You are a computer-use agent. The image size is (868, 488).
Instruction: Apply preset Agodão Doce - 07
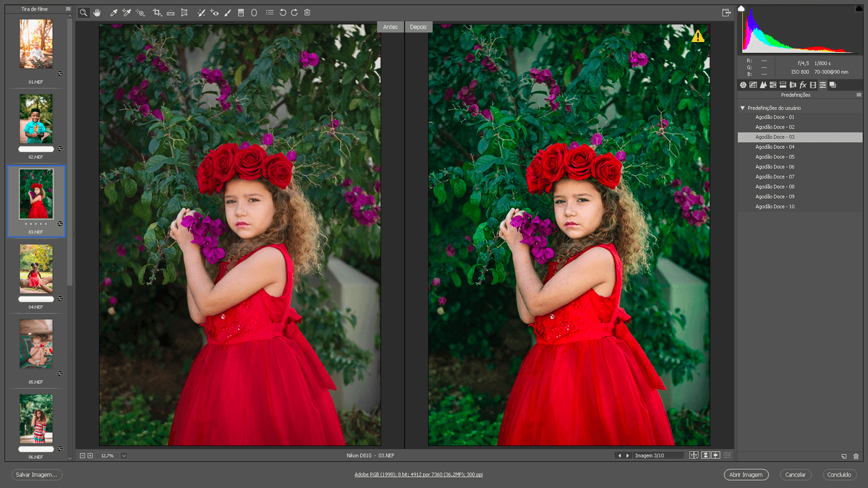click(800, 176)
